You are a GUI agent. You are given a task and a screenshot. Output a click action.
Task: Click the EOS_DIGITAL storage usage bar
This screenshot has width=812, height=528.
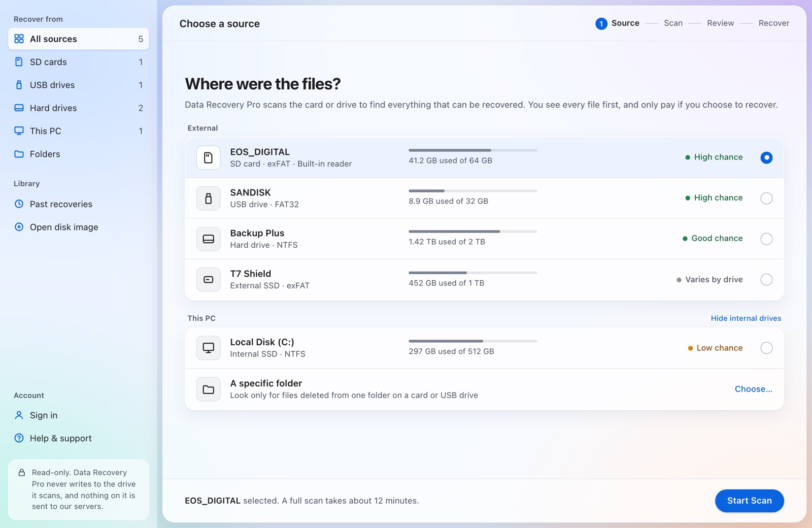[472, 150]
